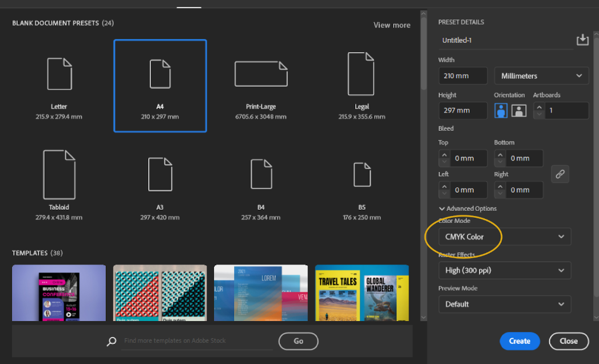Click the View more presets link
Screen dimensions: 599x364
(391, 25)
